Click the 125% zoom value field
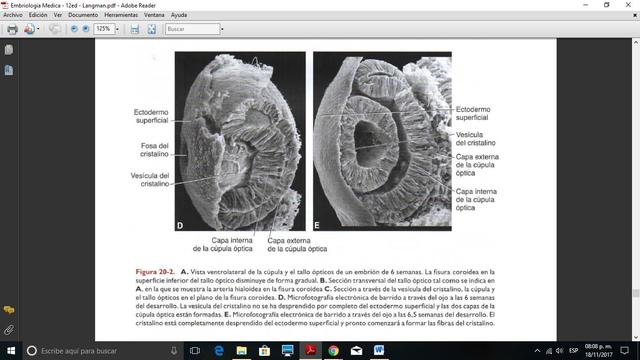Screen dimensions: 640x360 click(x=104, y=29)
